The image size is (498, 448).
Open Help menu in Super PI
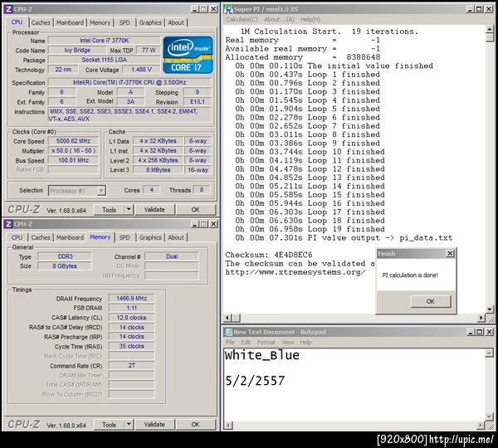pyautogui.click(x=310, y=19)
